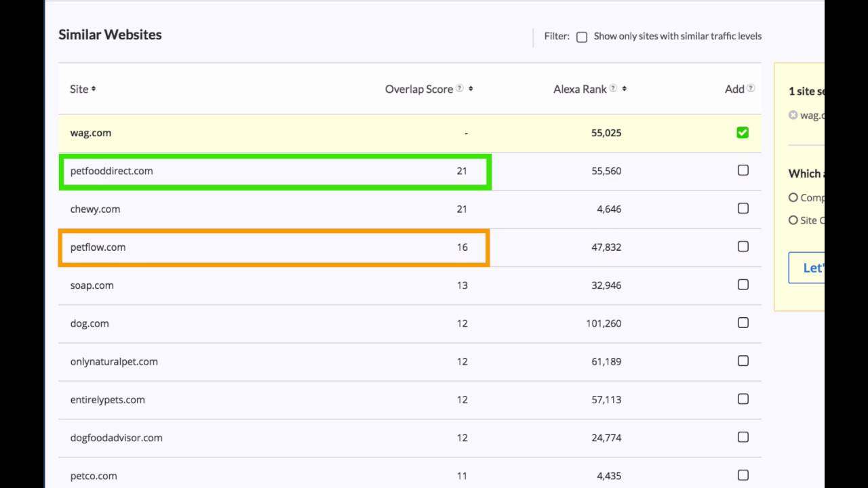Check Add box for petfooddirect.com

743,170
